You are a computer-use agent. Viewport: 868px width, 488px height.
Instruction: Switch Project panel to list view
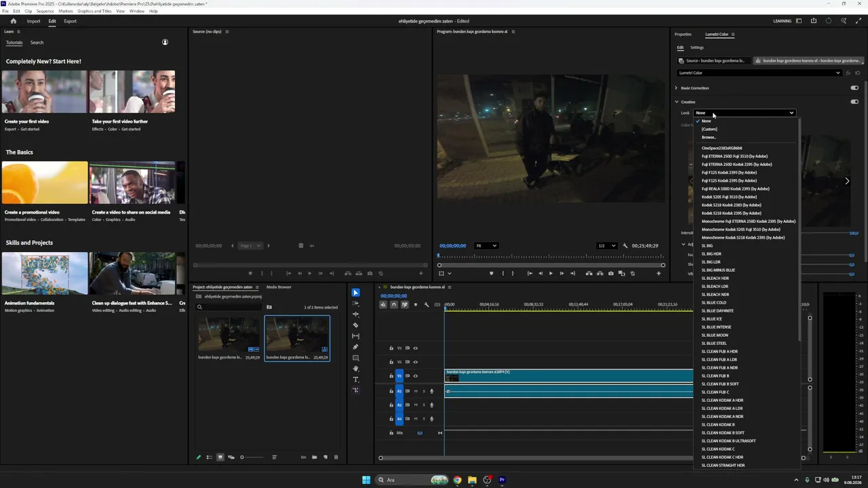(x=209, y=457)
